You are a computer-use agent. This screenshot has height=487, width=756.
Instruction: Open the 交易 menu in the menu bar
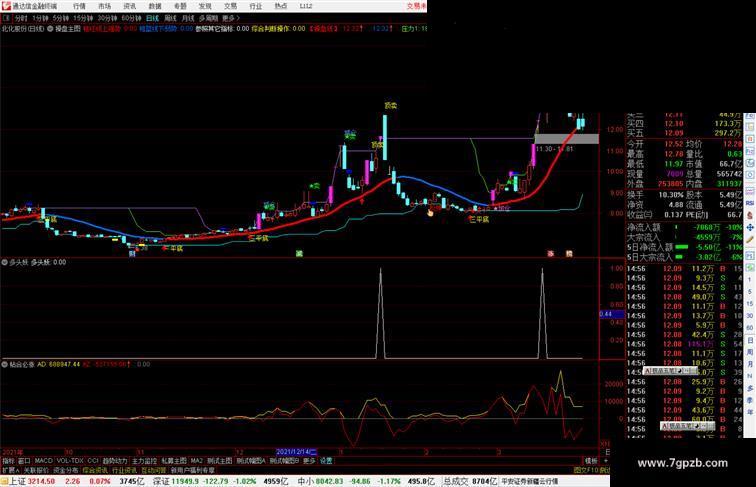230,6
